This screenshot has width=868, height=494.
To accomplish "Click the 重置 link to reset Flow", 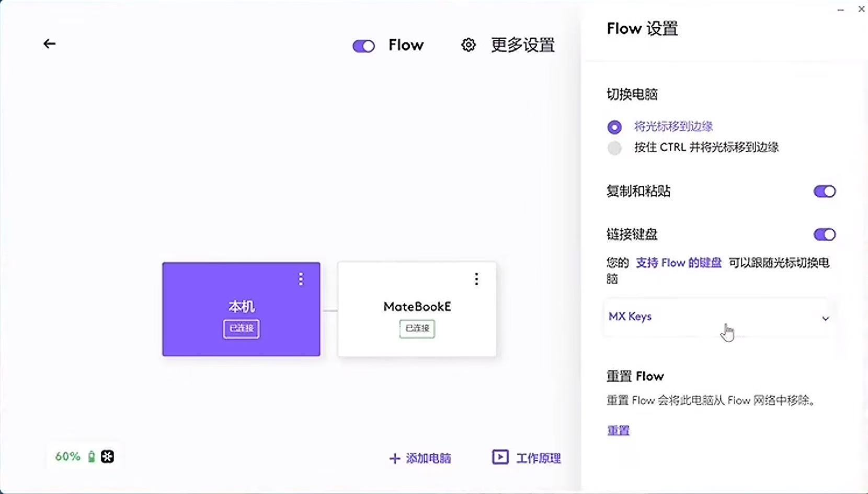I will pyautogui.click(x=618, y=431).
